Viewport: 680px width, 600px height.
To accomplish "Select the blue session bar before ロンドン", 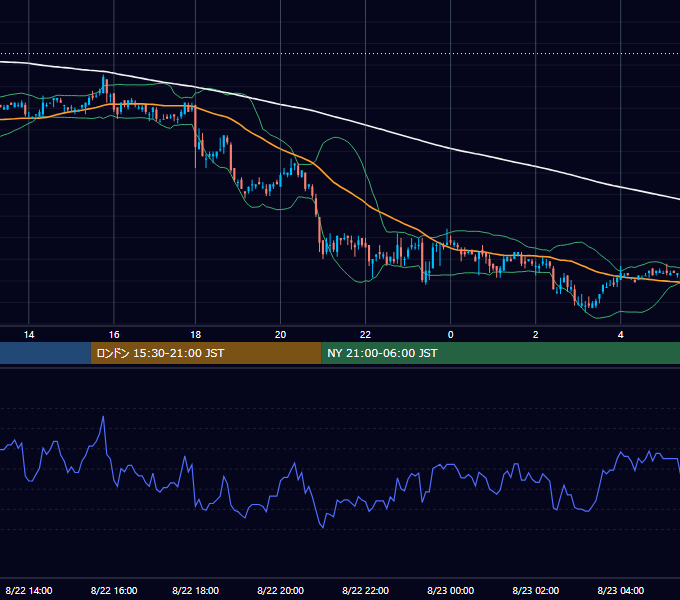I will pos(46,353).
